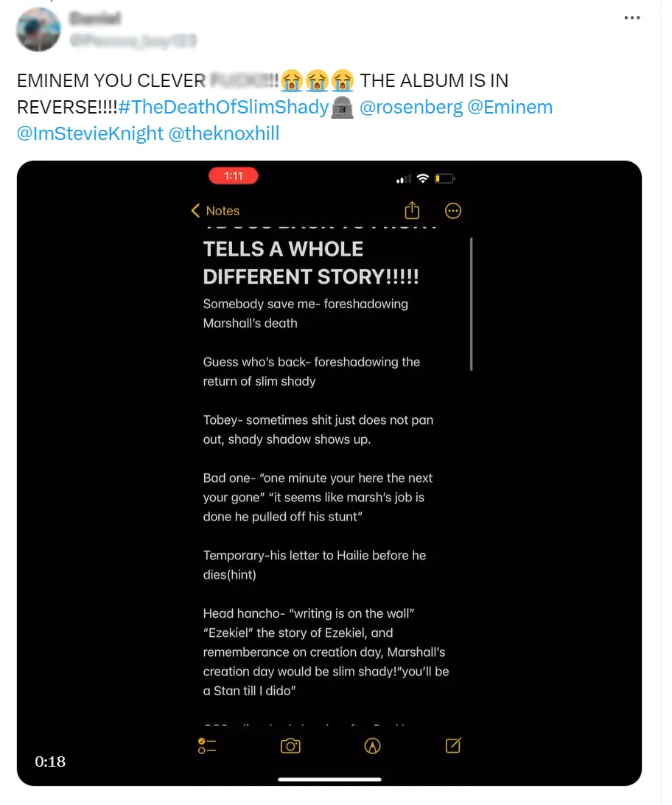Click the Notes scrollbar in the video
The height and width of the screenshot is (805, 672).
point(471,304)
